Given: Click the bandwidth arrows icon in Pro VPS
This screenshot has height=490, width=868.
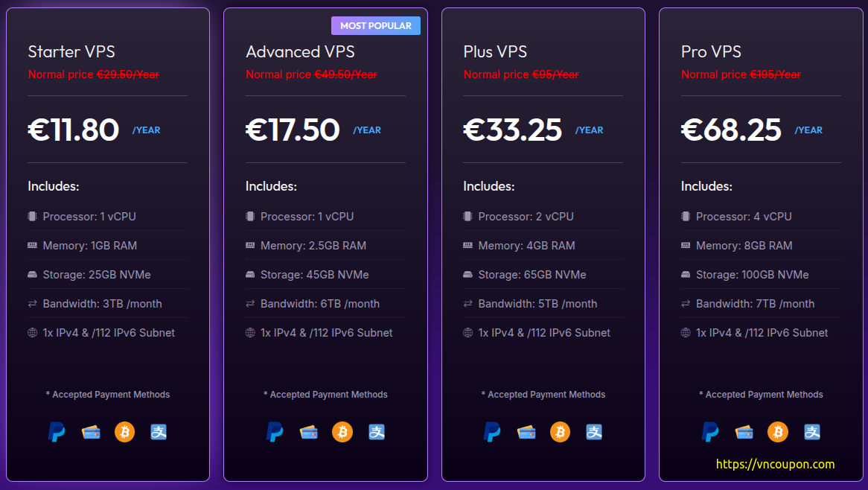Looking at the screenshot, I should click(x=686, y=303).
